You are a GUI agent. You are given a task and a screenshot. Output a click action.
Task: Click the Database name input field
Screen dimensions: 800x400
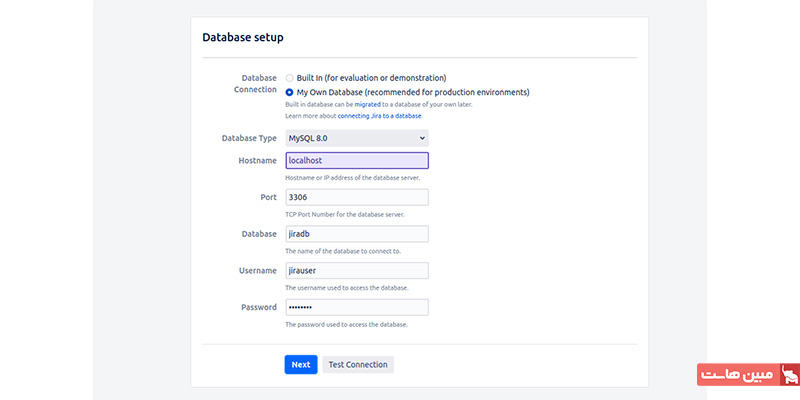point(357,234)
